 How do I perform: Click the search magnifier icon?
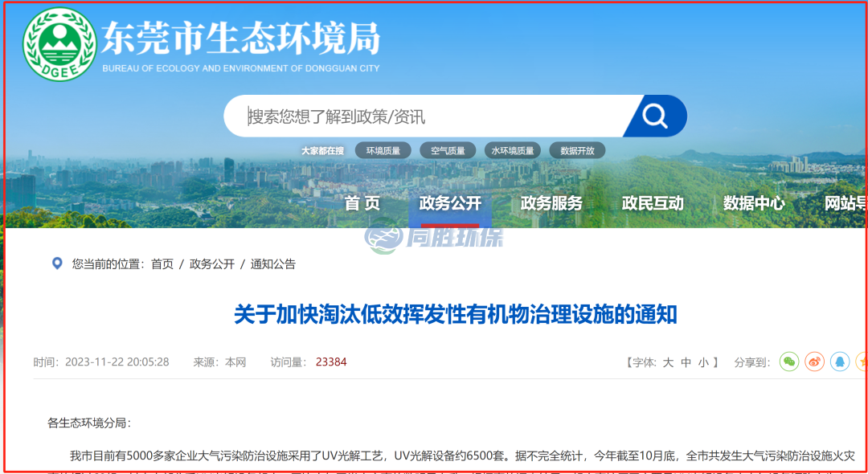654,116
